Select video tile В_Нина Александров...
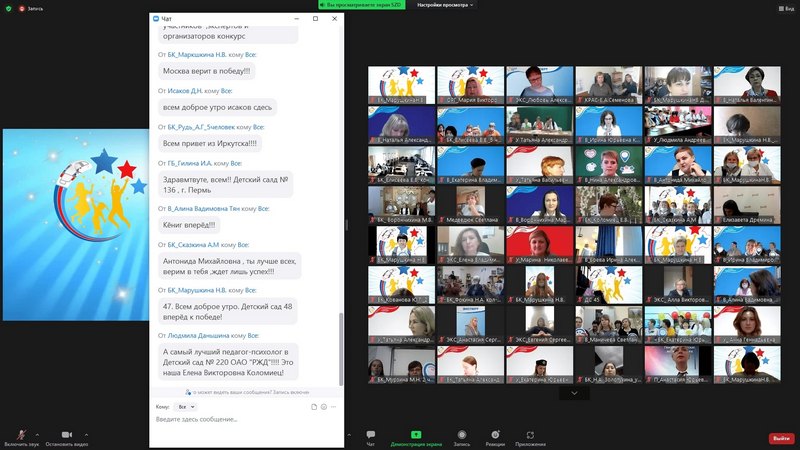This screenshot has width=800, height=450. pos(609,165)
